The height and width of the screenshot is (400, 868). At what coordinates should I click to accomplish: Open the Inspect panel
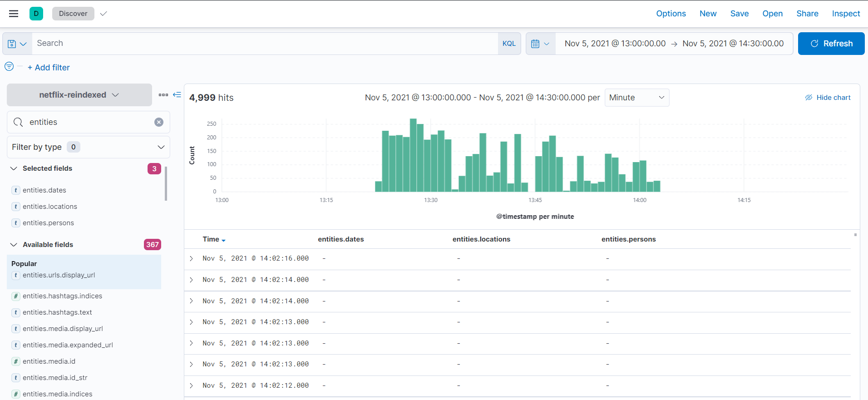pos(846,14)
